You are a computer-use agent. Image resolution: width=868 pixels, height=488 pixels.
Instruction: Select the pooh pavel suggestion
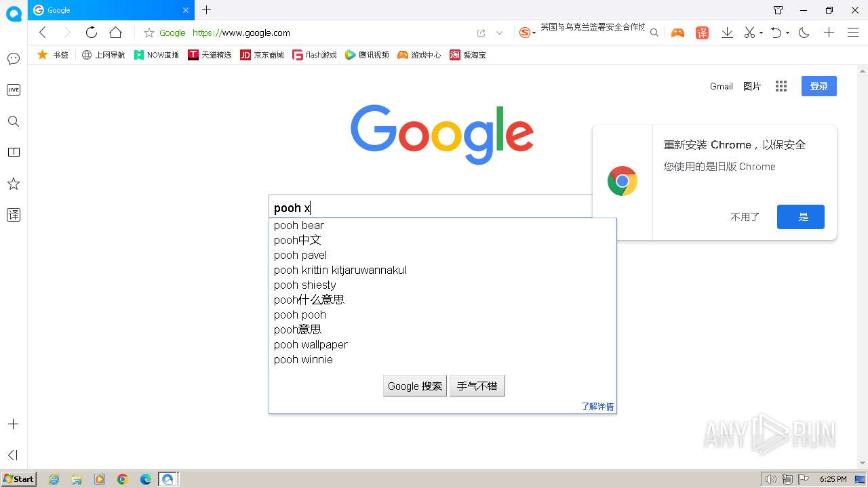click(x=442, y=255)
